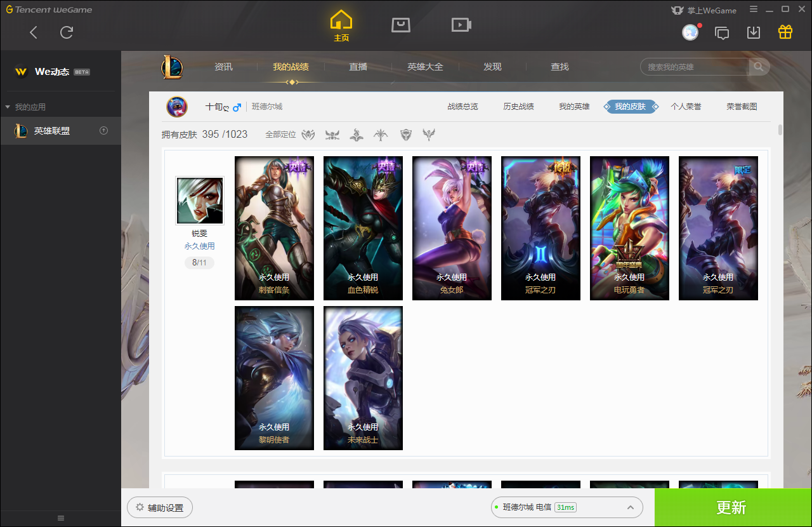Open the 兔女郎 skin card
This screenshot has width=812, height=527.
[x=452, y=228]
